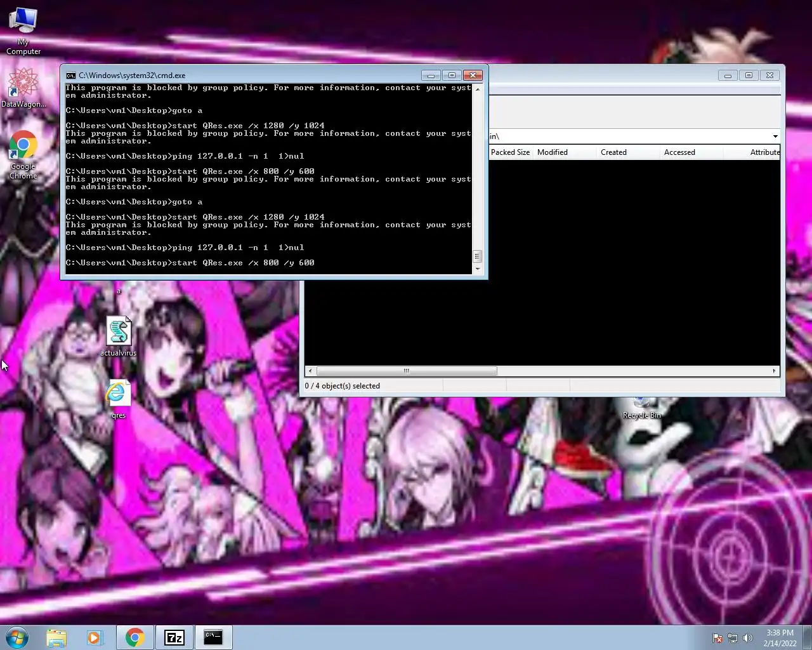This screenshot has height=650, width=812.
Task: Launch Windows Media Player from the taskbar
Action: point(95,637)
